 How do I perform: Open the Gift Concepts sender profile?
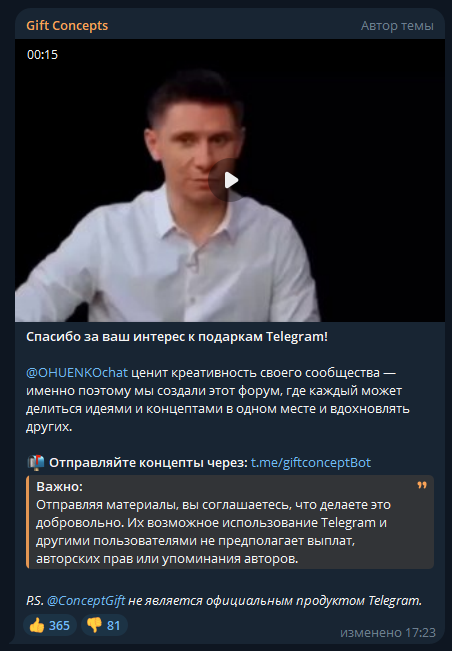pyautogui.click(x=67, y=25)
